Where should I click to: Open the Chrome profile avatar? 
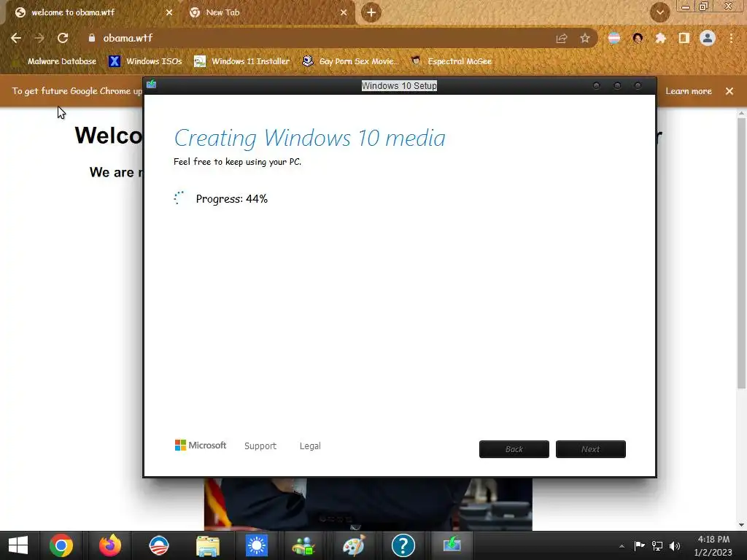point(708,38)
